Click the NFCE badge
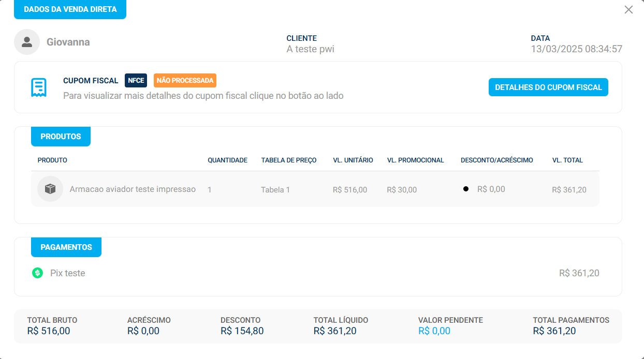Image resolution: width=644 pixels, height=359 pixels. 136,81
